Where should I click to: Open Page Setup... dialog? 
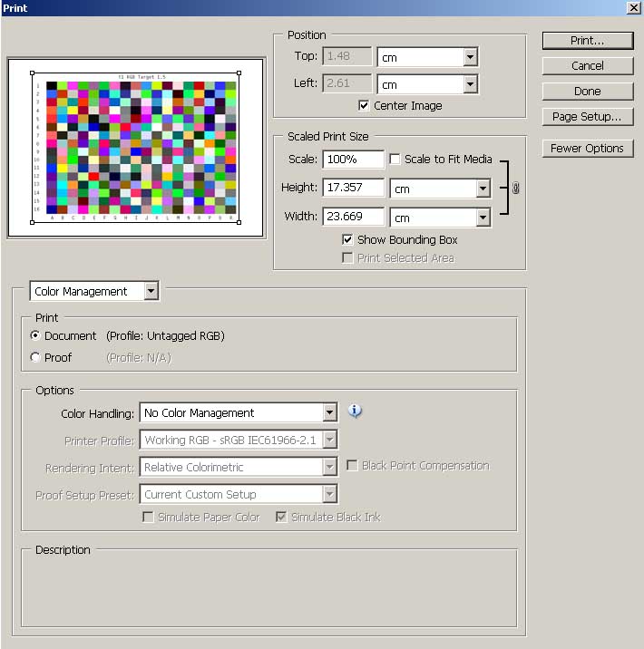588,117
